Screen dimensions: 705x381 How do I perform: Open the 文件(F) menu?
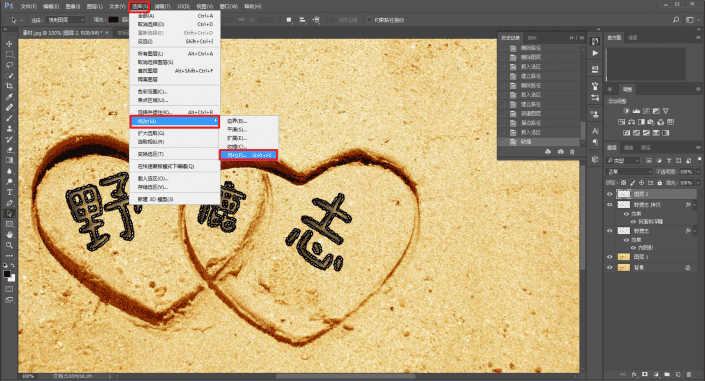coord(28,6)
